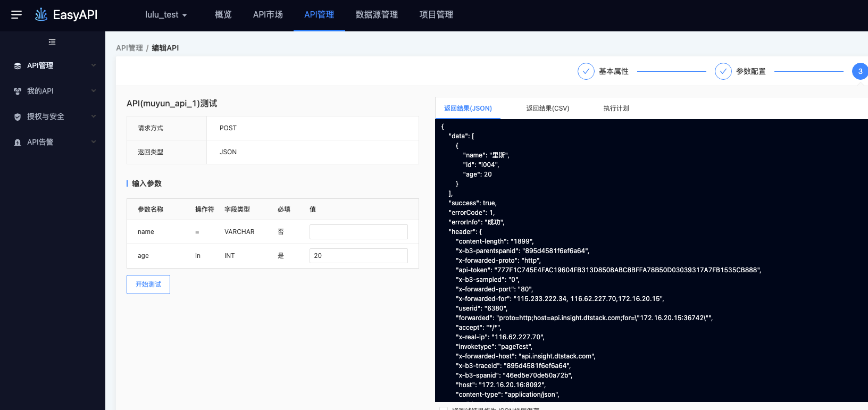Click the "x-real-ip" line in result

(500, 337)
